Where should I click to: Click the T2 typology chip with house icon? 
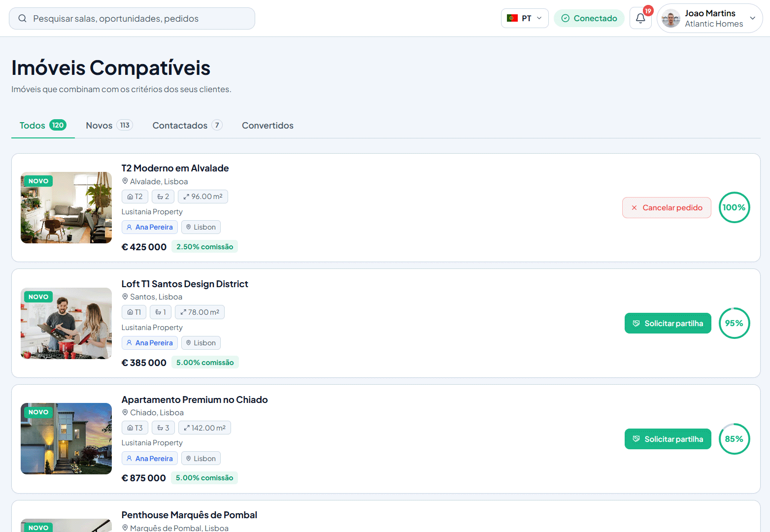pyautogui.click(x=135, y=197)
